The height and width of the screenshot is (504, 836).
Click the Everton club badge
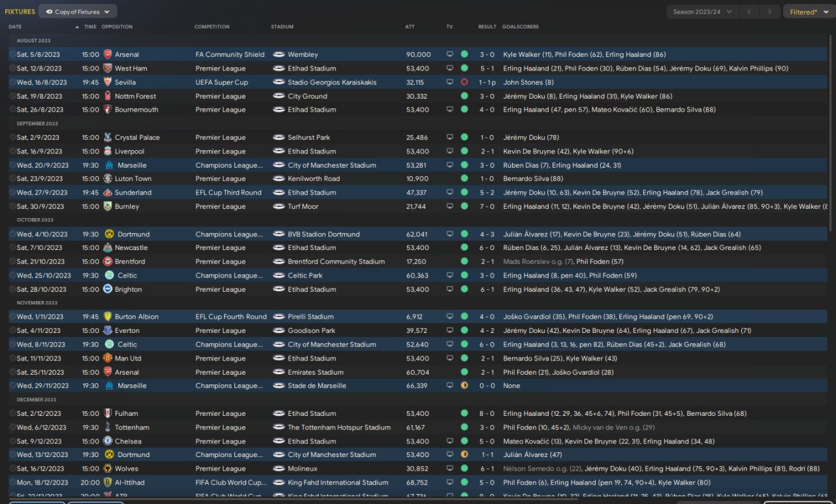(108, 331)
